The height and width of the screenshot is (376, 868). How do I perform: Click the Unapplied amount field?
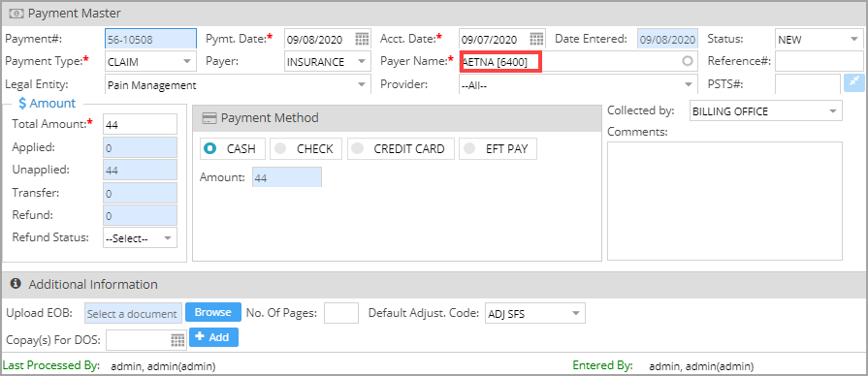pos(140,170)
